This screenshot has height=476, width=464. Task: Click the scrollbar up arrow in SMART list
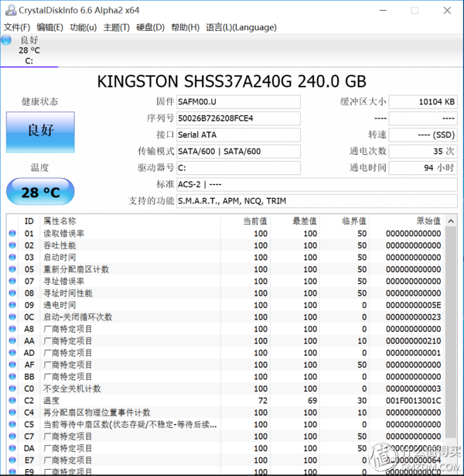(x=451, y=221)
